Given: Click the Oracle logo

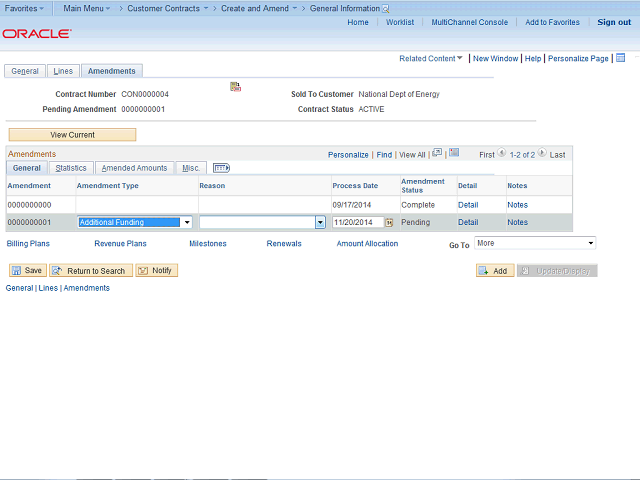Looking at the screenshot, I should point(37,33).
